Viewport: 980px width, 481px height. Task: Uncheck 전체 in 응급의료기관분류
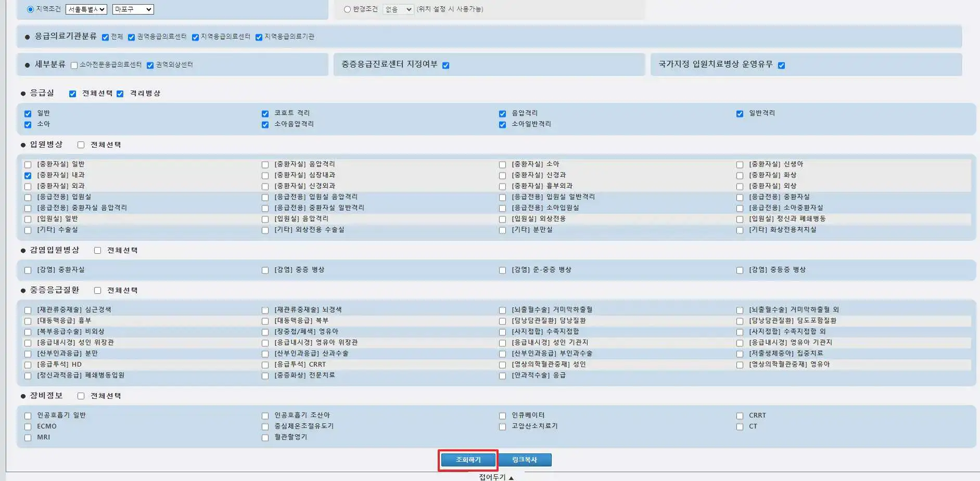pyautogui.click(x=105, y=37)
